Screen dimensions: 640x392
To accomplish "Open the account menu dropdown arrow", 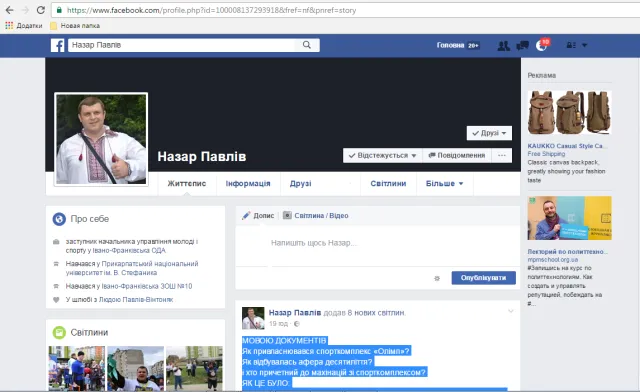I will [x=584, y=45].
